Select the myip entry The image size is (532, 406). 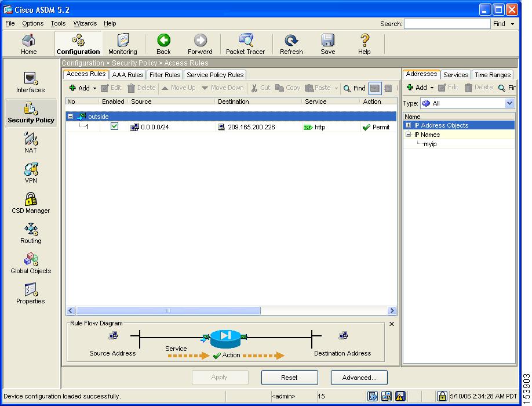pos(430,144)
